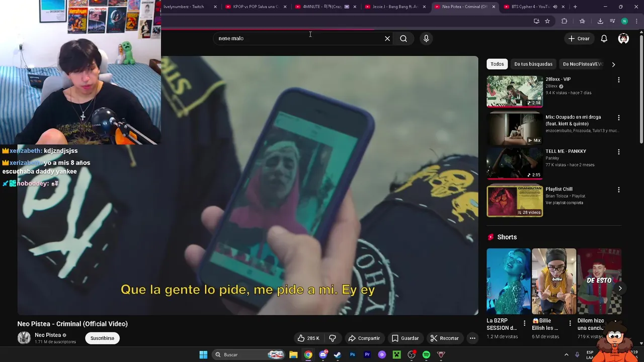Screen dimensions: 644x362
Task: Click 'Ver playlist completa' link
Action: (564, 203)
